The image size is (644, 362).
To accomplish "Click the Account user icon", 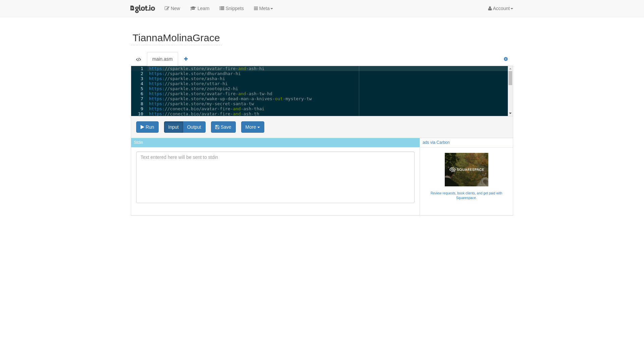I will 490,8.
